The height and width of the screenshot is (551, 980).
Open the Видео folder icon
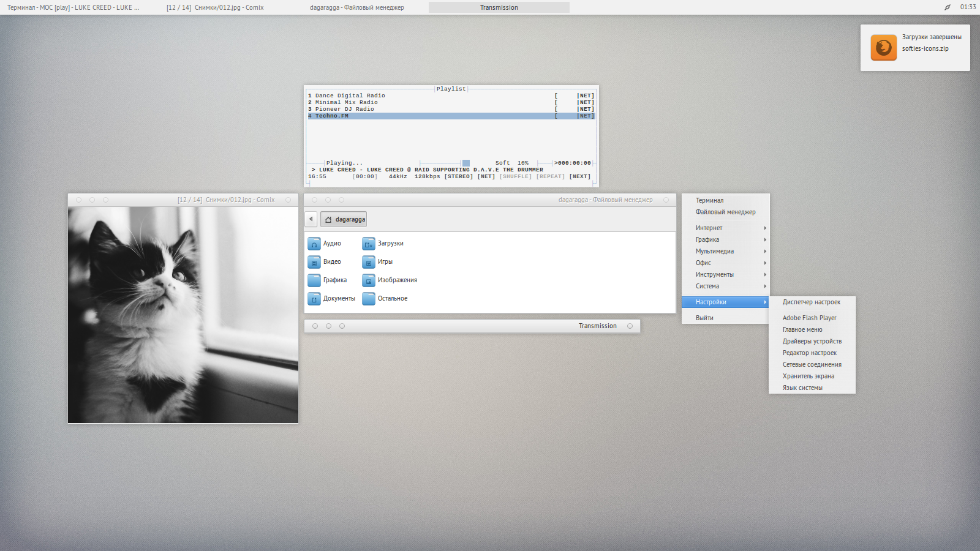tap(314, 262)
